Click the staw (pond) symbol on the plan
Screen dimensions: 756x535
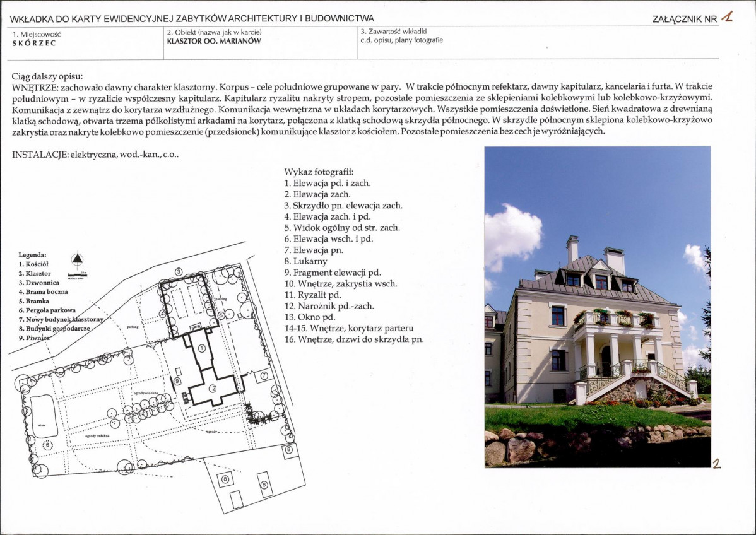(x=43, y=425)
